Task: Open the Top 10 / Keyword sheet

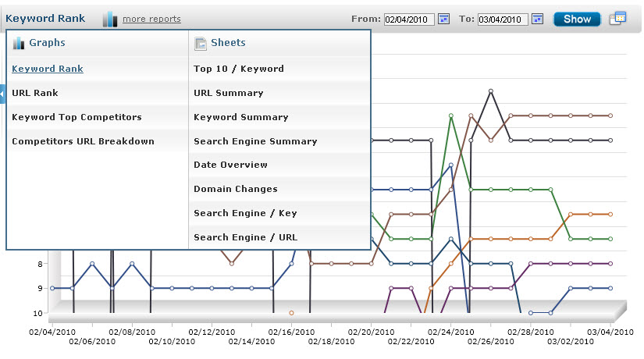Action: pos(239,69)
